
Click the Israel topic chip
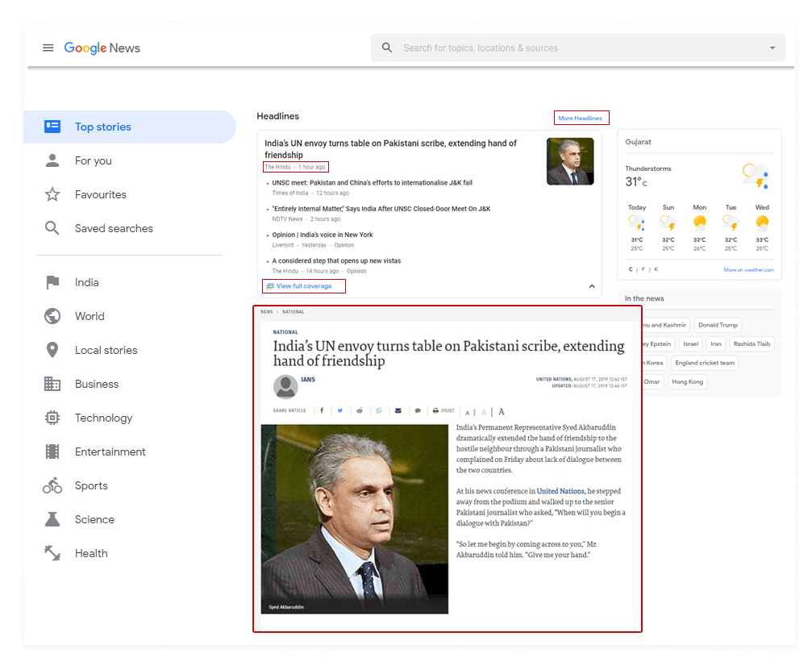click(x=691, y=343)
